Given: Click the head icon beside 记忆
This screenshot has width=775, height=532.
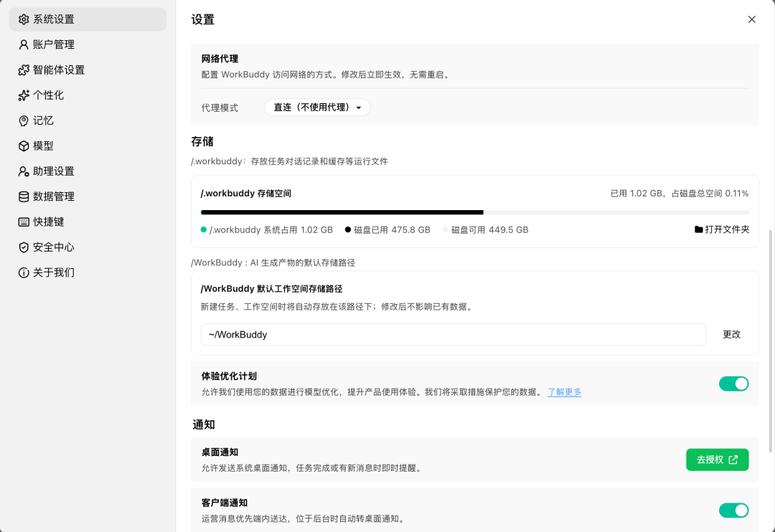Looking at the screenshot, I should (24, 120).
